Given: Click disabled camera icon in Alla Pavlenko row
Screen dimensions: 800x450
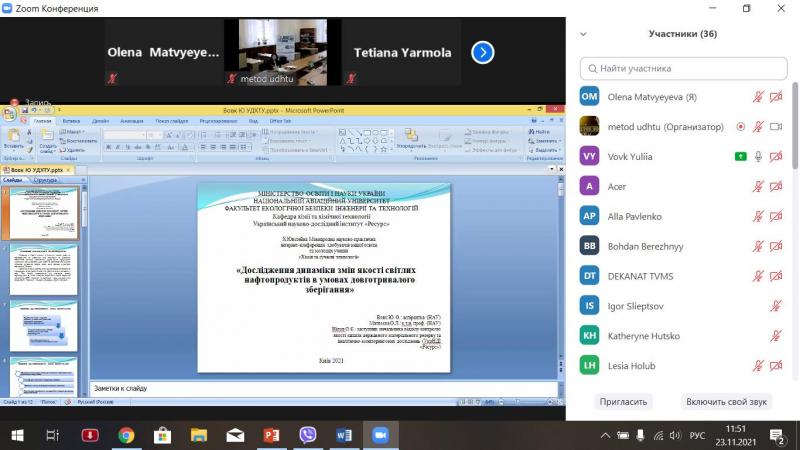Looking at the screenshot, I should [776, 216].
